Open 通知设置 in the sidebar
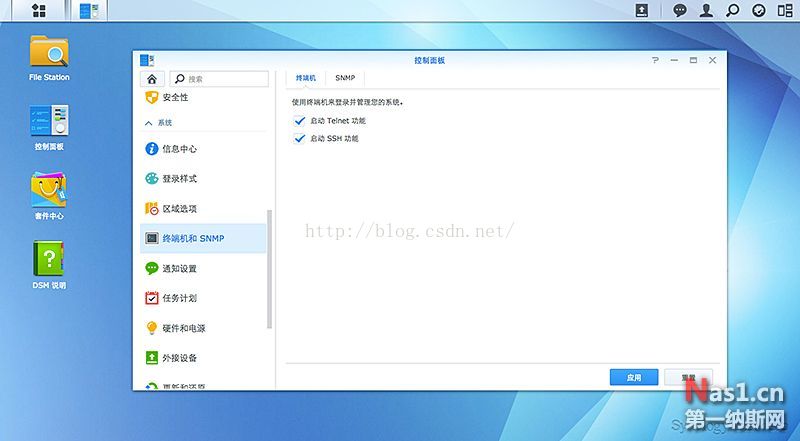The height and width of the screenshot is (441, 800). click(179, 268)
